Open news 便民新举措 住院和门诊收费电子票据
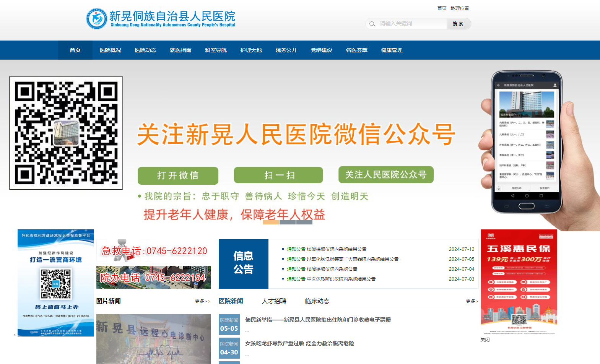 pos(318,320)
